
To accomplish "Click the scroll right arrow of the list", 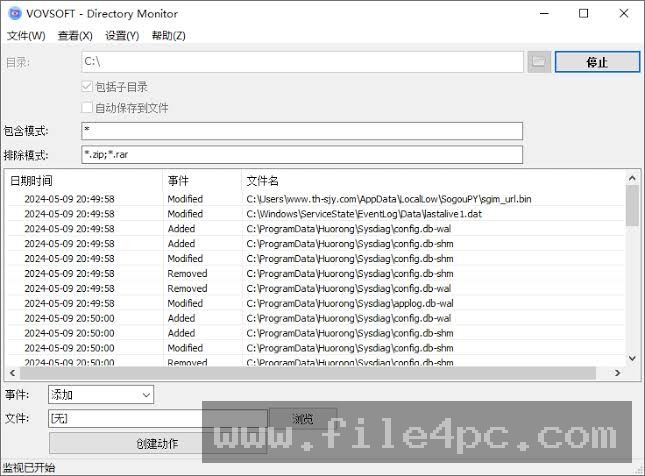I will coord(617,373).
